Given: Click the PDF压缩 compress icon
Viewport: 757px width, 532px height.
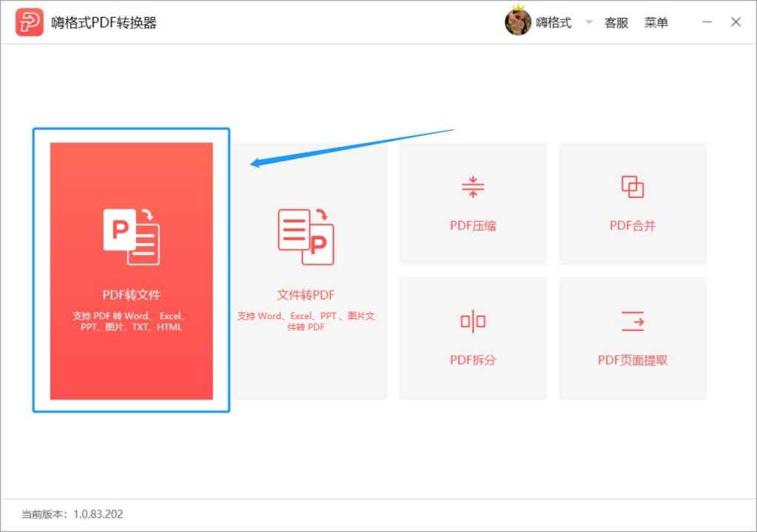Looking at the screenshot, I should point(472,187).
